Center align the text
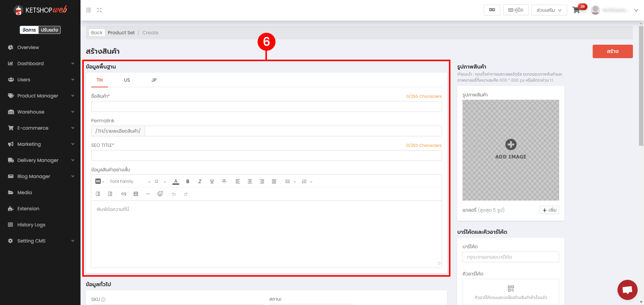This screenshot has width=644, height=305. click(250, 181)
